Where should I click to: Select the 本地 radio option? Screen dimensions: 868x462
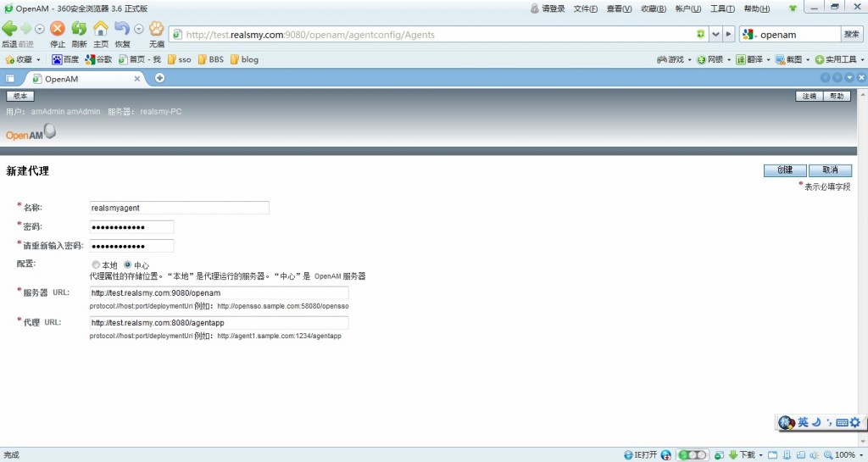[x=96, y=265]
